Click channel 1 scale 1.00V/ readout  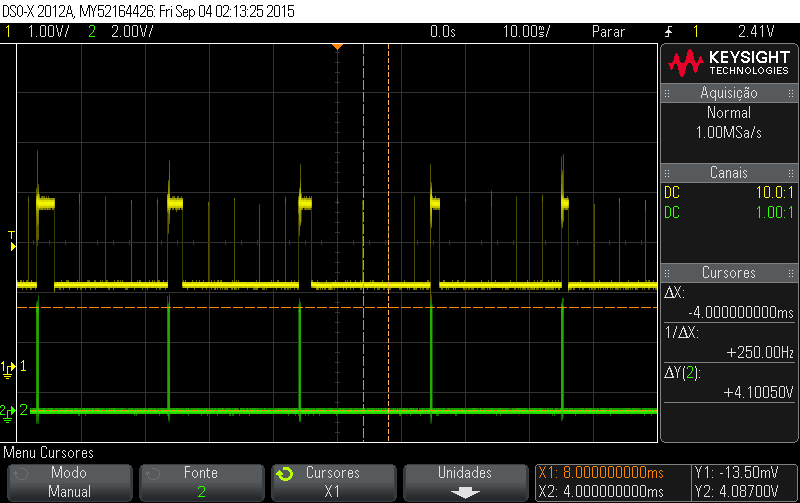[x=48, y=32]
